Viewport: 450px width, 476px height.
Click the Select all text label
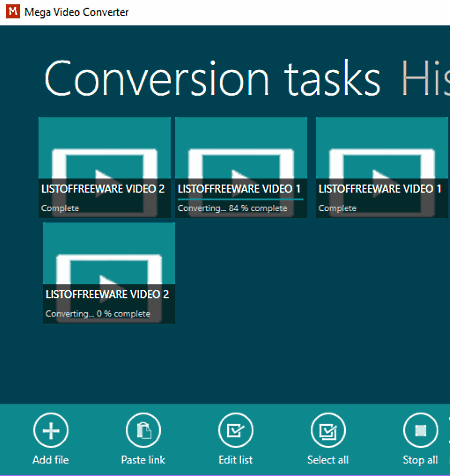tap(328, 460)
